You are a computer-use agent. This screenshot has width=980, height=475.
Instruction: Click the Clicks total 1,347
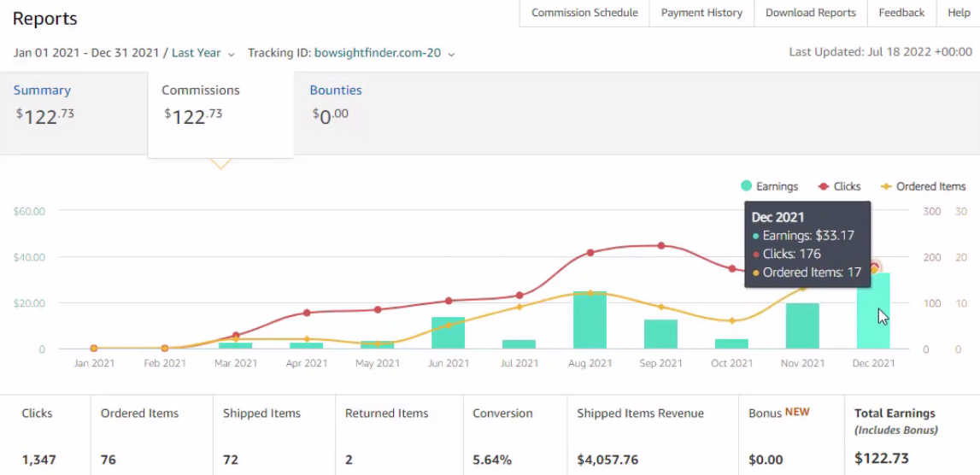point(38,460)
